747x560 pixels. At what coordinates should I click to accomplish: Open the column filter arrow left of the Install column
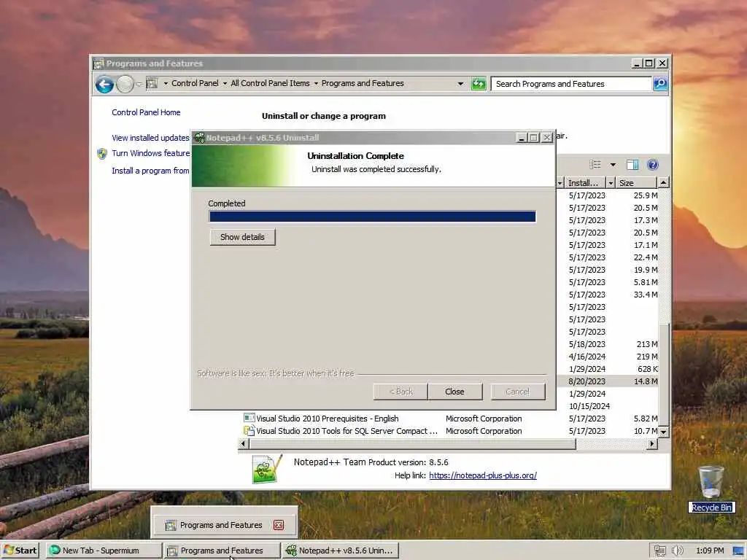pos(560,183)
